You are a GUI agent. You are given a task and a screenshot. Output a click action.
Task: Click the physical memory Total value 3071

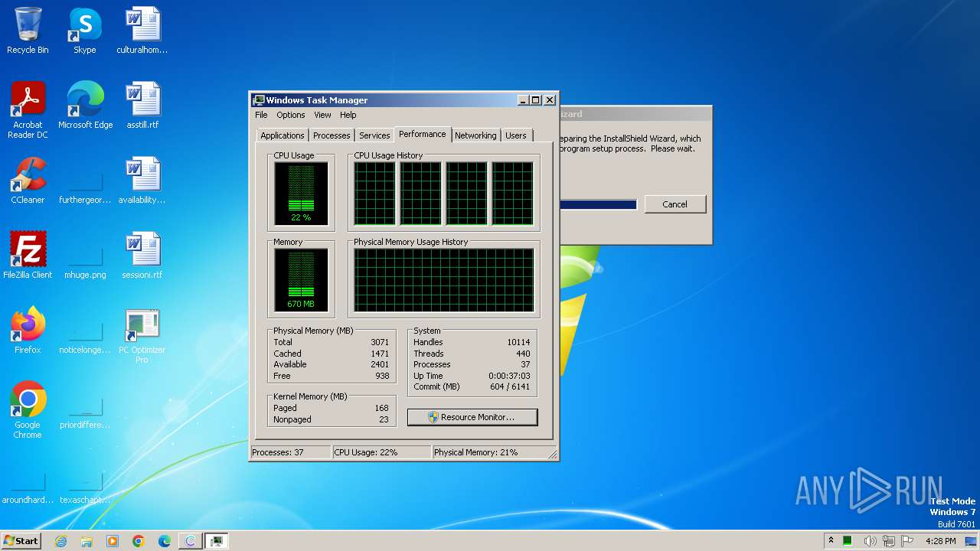(x=380, y=342)
